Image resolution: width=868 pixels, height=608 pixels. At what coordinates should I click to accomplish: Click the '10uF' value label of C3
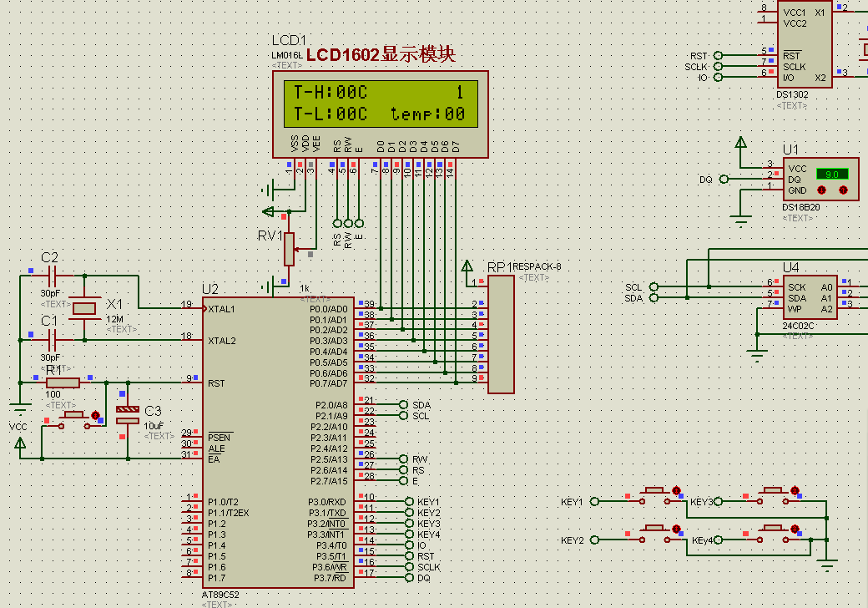pos(154,426)
